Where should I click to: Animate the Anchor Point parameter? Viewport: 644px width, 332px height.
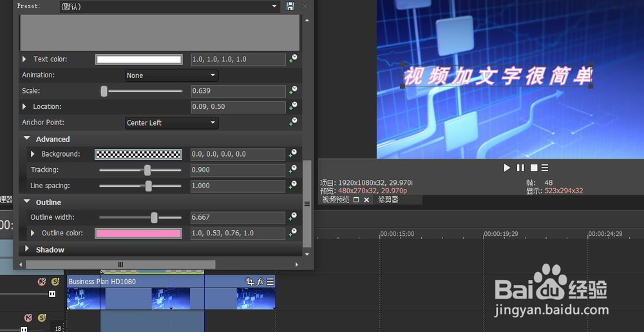click(293, 122)
